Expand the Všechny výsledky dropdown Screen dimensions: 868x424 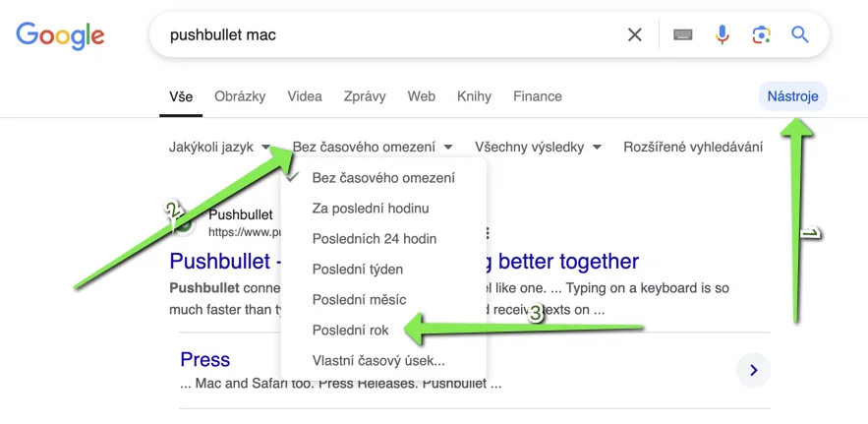point(538,147)
